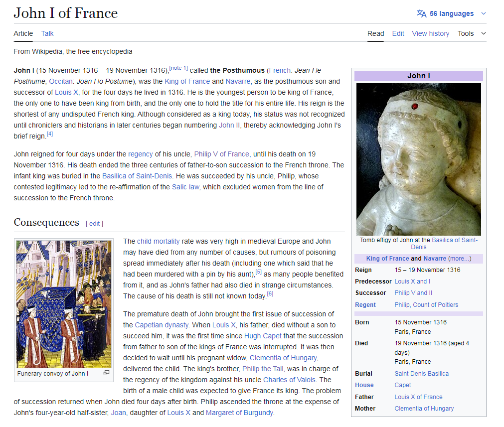Open the tomb effigy image of John I
This screenshot has width=504, height=427.
tap(418, 159)
